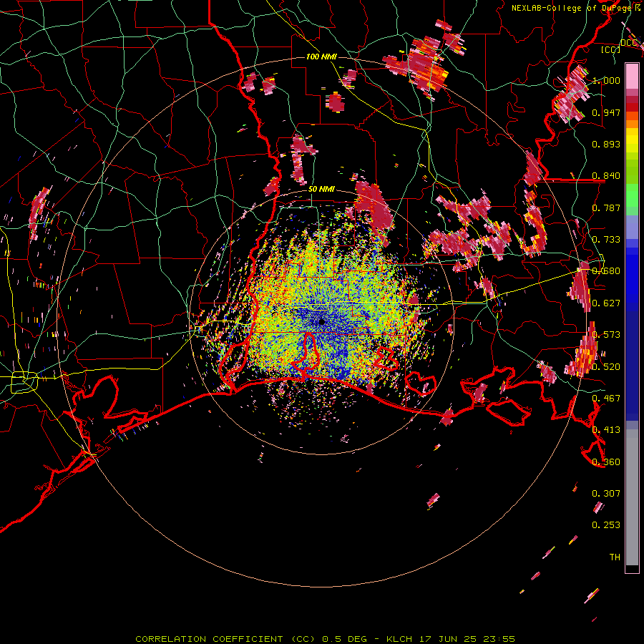
Task: Click the "23:55" time stamp
Action: click(499, 639)
